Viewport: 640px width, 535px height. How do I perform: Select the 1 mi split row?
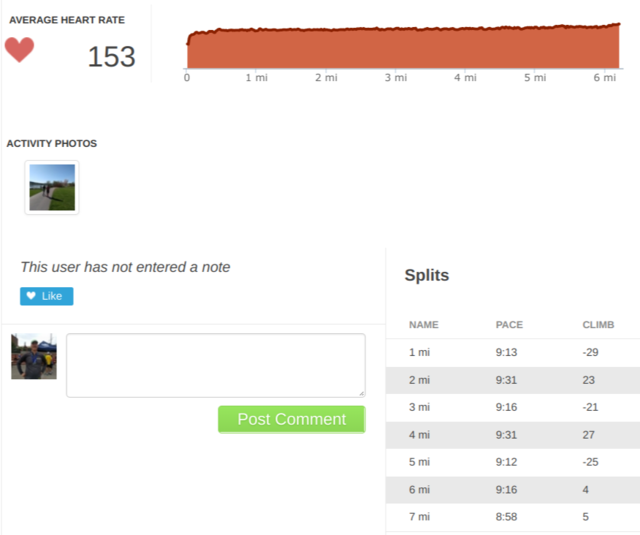click(512, 352)
